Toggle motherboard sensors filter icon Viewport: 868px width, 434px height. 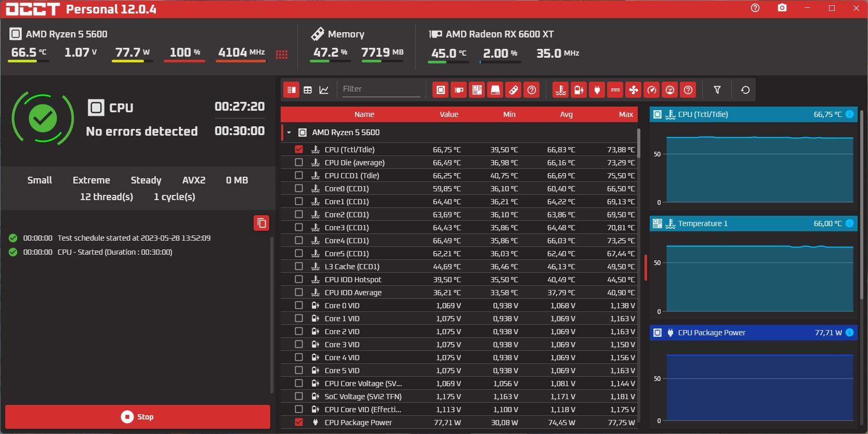pyautogui.click(x=477, y=90)
